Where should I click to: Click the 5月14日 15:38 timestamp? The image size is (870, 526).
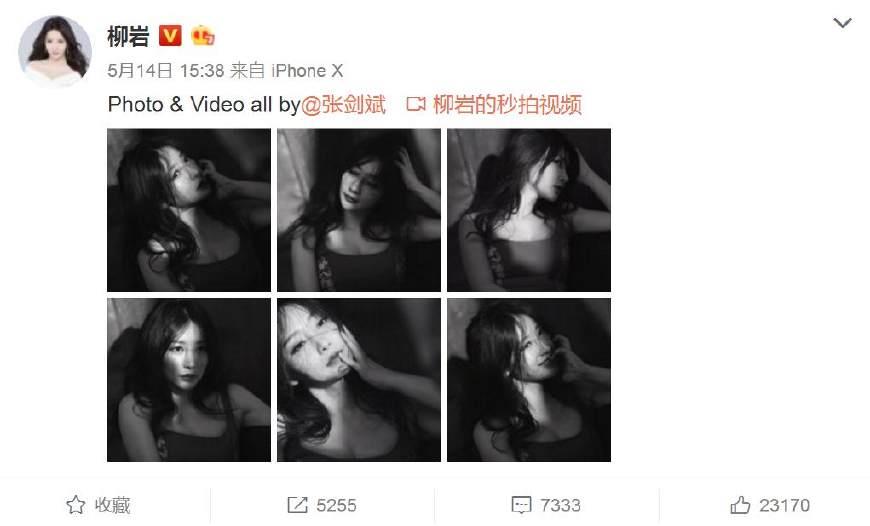coord(165,70)
